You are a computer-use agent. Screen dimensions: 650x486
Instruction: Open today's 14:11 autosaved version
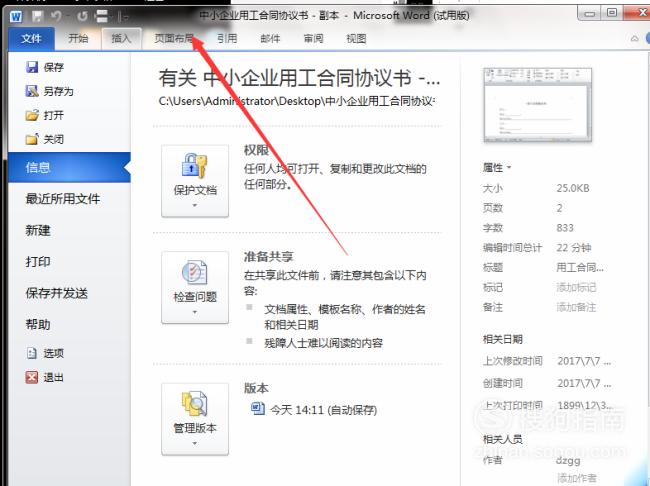[x=314, y=410]
